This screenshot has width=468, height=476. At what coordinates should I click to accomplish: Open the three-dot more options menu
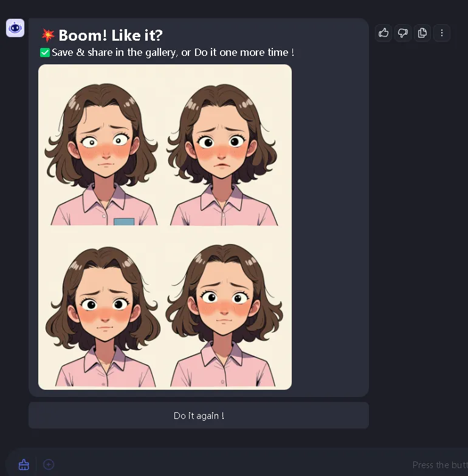pos(441,33)
